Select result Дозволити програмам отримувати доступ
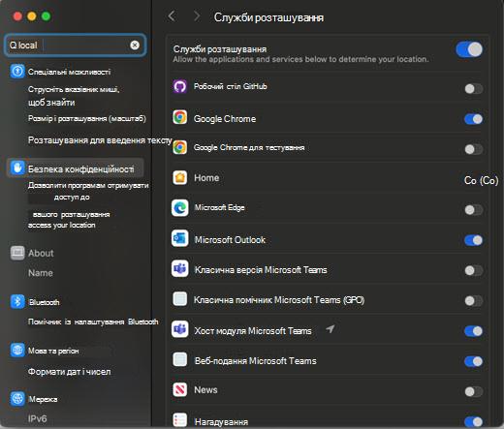Screen dimensions: 504x429 (x=88, y=191)
